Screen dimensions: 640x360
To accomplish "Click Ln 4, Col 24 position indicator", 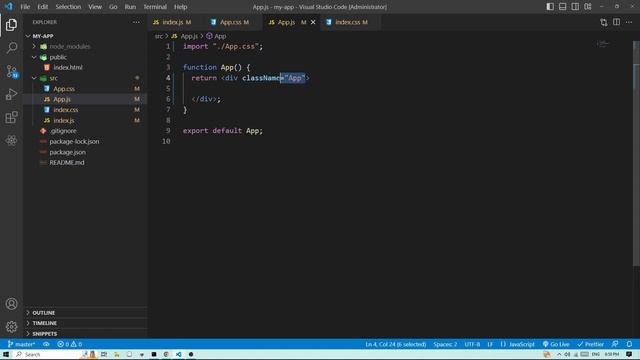I will [396, 344].
